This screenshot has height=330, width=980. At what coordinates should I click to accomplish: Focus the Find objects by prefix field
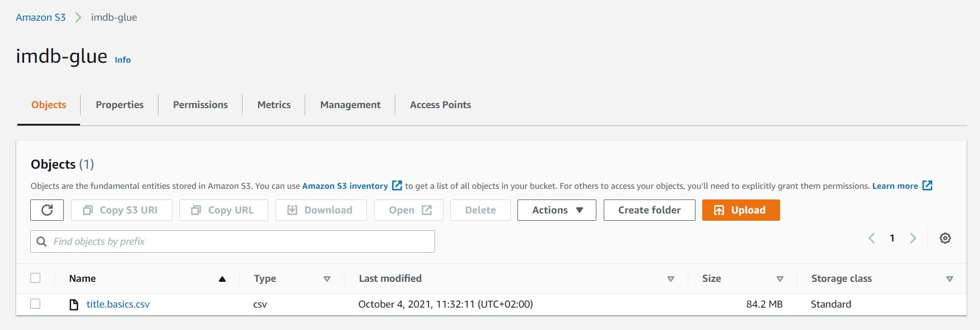coord(232,241)
